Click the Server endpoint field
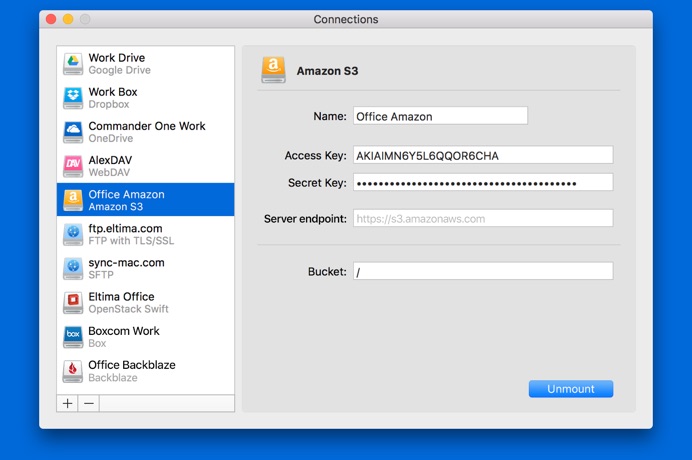 tap(483, 218)
